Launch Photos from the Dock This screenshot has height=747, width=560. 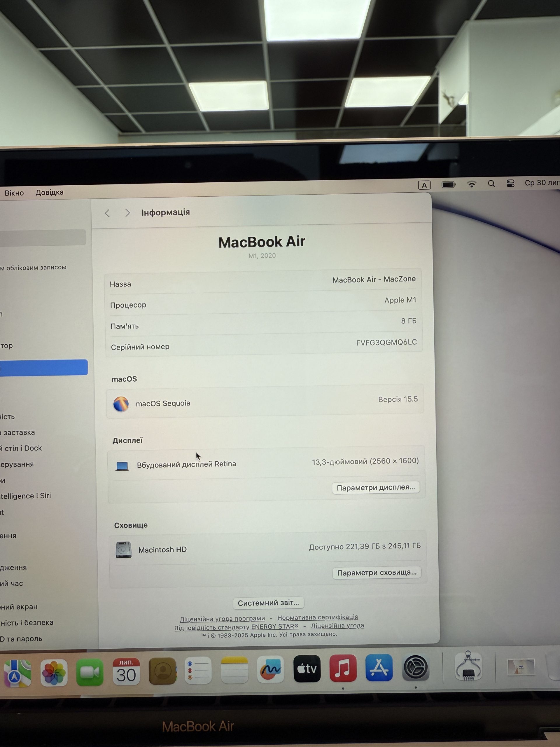tap(54, 673)
